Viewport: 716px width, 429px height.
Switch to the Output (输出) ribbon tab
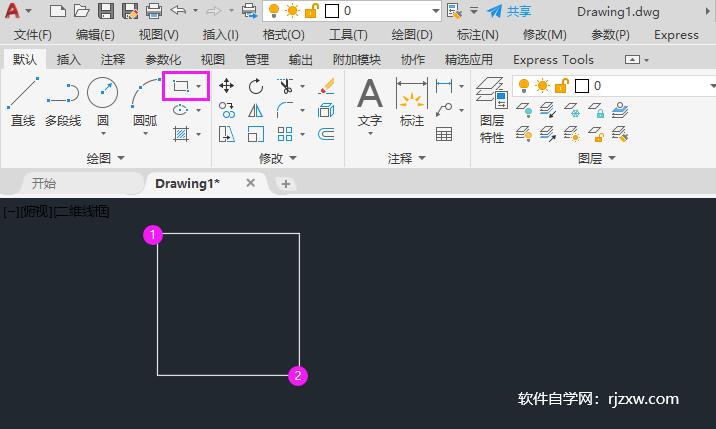pyautogui.click(x=300, y=59)
